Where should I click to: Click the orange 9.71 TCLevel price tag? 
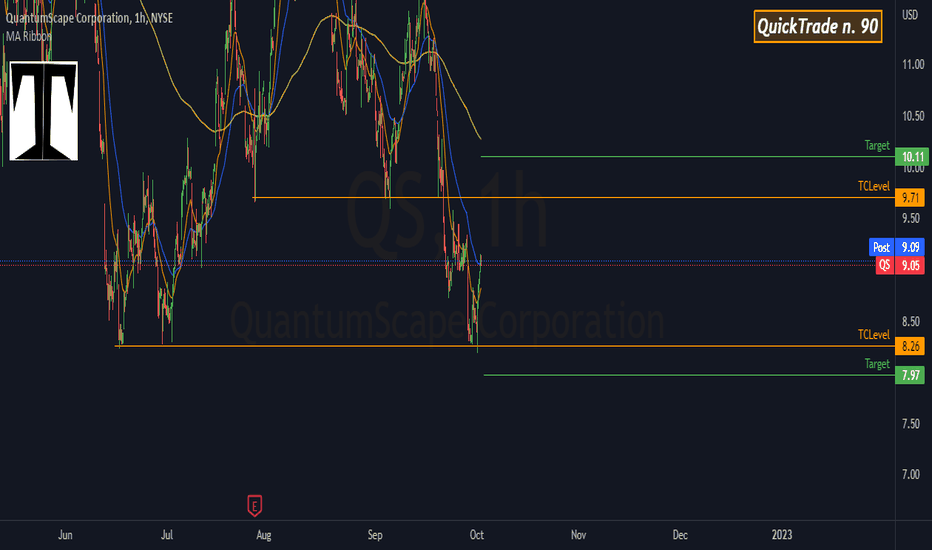pos(910,197)
